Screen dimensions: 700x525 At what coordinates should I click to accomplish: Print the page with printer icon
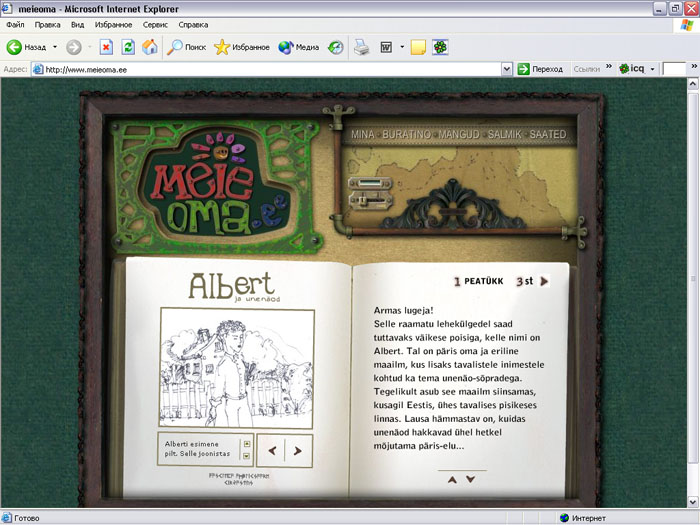362,47
